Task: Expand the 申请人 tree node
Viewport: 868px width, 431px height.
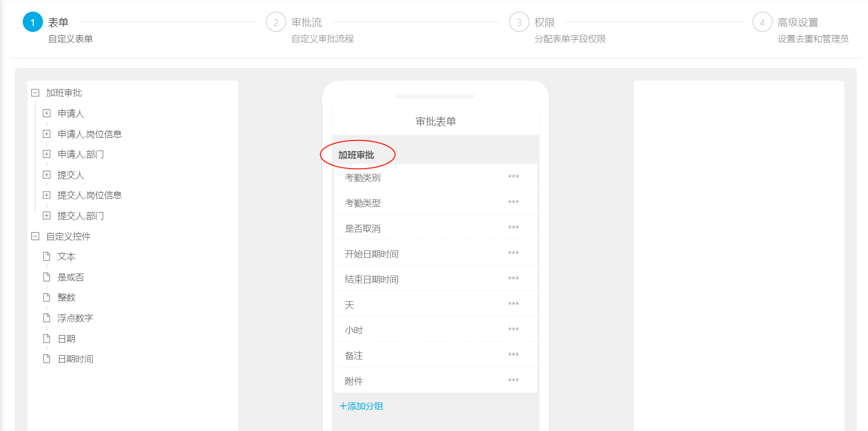Action: pyautogui.click(x=47, y=113)
